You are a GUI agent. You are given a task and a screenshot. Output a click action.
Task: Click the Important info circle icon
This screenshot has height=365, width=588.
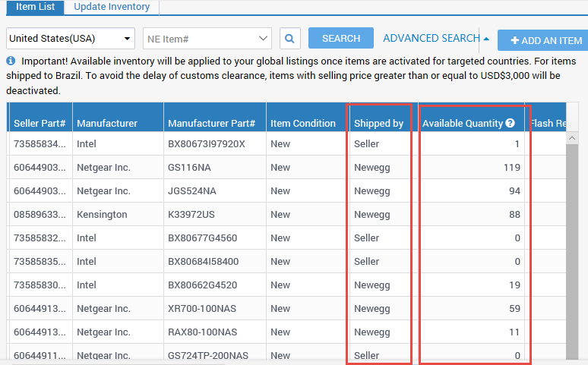coord(11,61)
